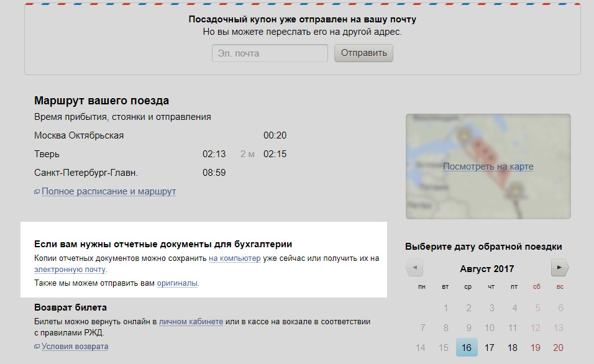The height and width of the screenshot is (364, 594).
Task: Click icon beside Полное расписание link
Action: tap(37, 192)
